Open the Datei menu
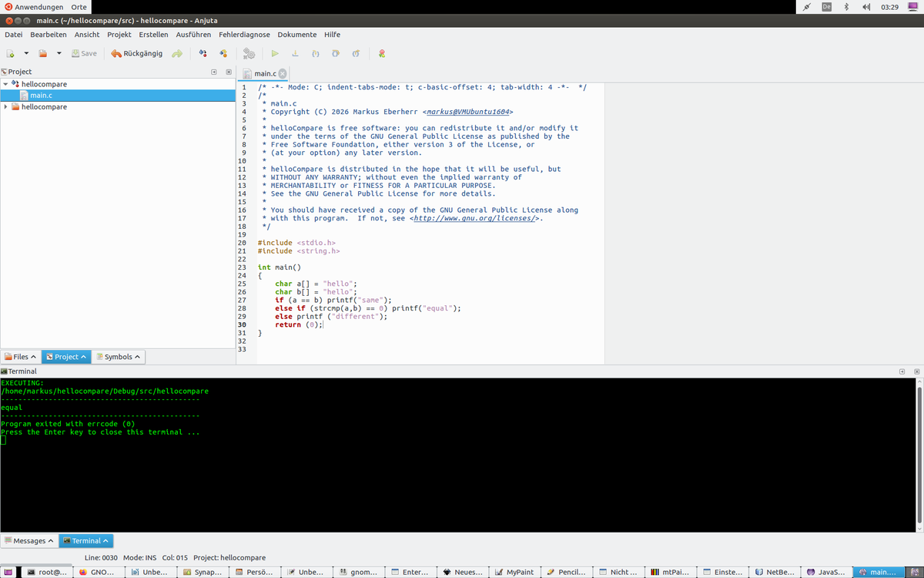The width and height of the screenshot is (924, 578). click(x=14, y=35)
